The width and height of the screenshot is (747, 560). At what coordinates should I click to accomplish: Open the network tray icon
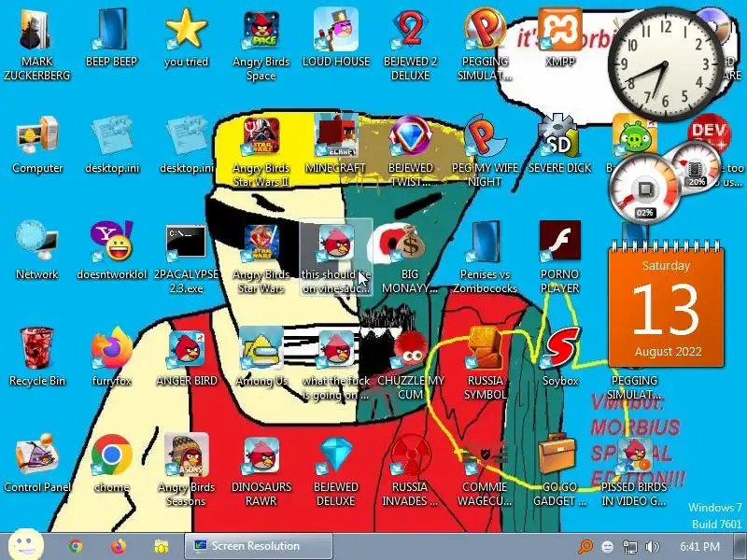[x=629, y=547]
